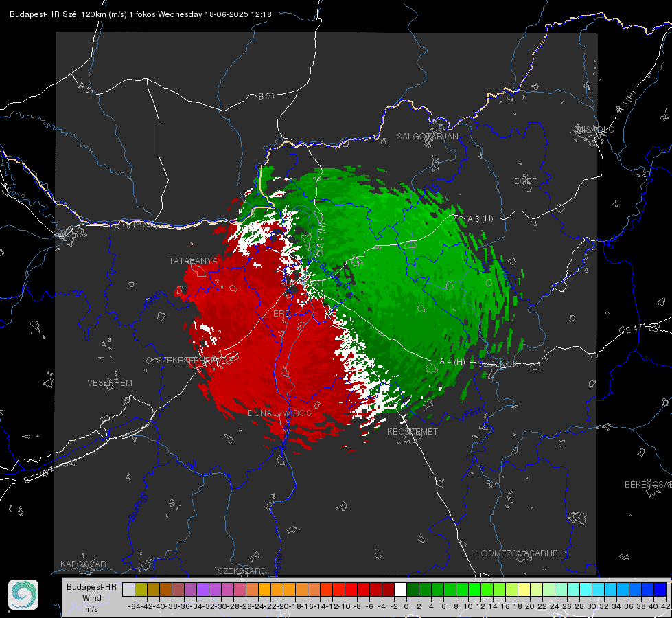Click the EGER city label
The height and width of the screenshot is (618, 672).
pos(526,181)
